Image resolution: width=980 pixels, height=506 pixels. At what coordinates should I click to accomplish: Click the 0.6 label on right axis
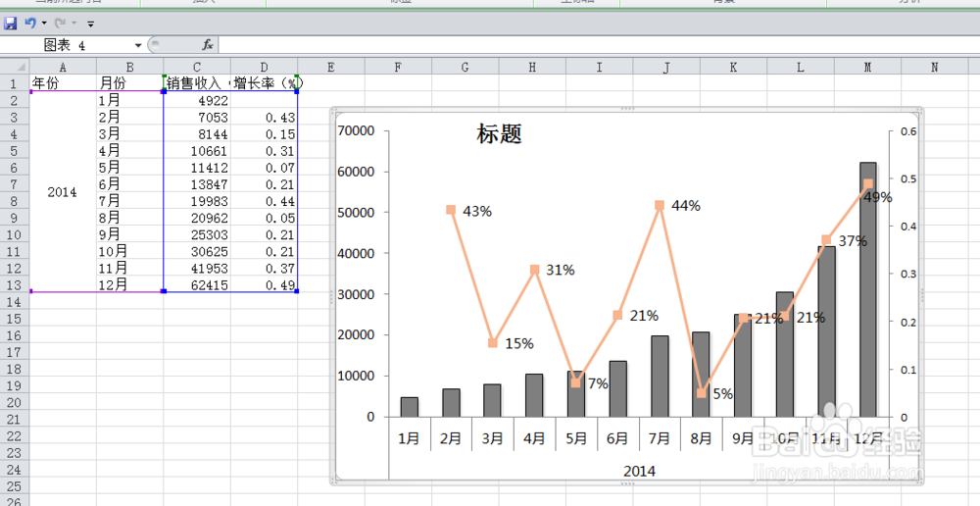908,131
